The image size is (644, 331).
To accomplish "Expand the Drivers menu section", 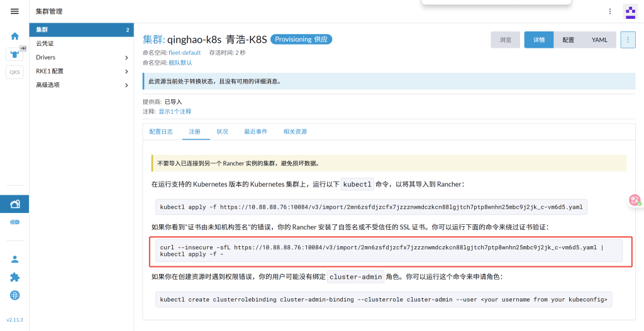I will pyautogui.click(x=82, y=57).
